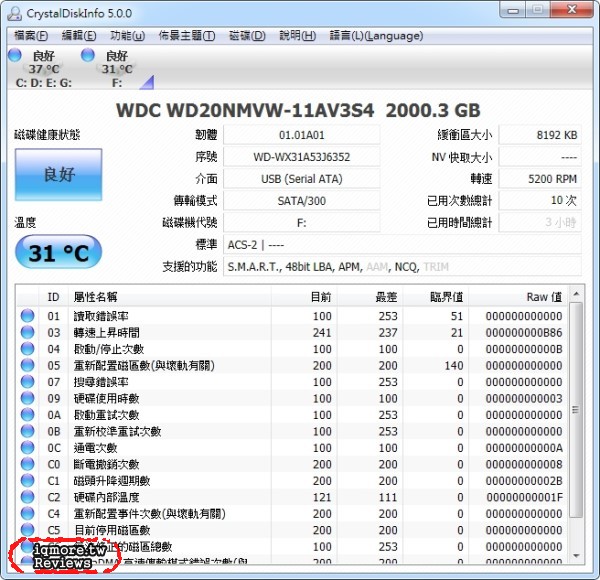Screen dimensions: 600x580
Task: Select the 重新配置磁區數 attribute row
Action: pyautogui.click(x=292, y=365)
